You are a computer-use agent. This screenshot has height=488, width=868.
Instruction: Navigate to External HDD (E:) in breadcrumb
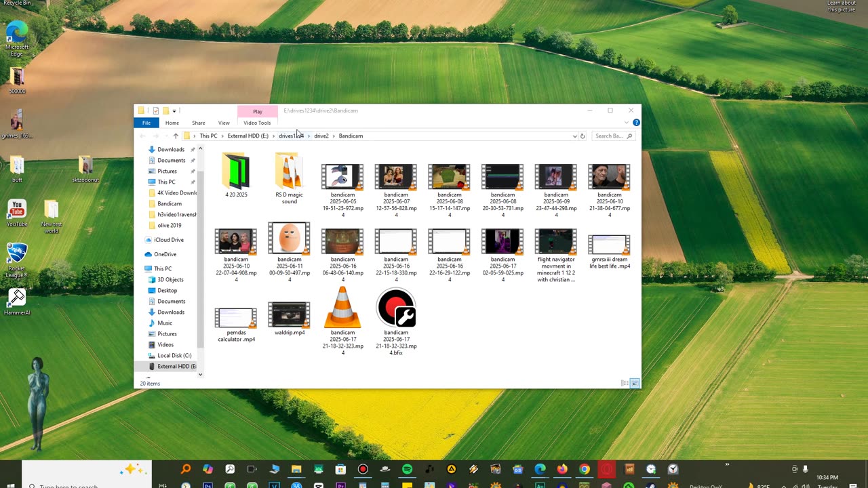tap(248, 136)
